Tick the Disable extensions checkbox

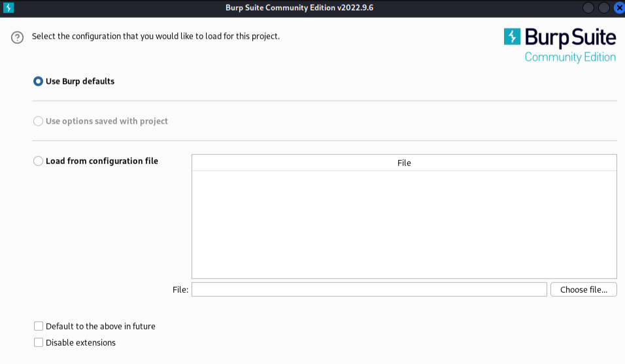coord(39,342)
